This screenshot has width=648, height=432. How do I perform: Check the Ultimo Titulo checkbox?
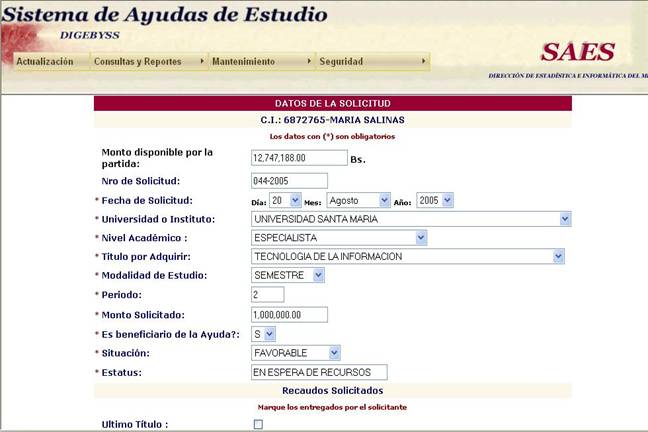click(x=258, y=425)
